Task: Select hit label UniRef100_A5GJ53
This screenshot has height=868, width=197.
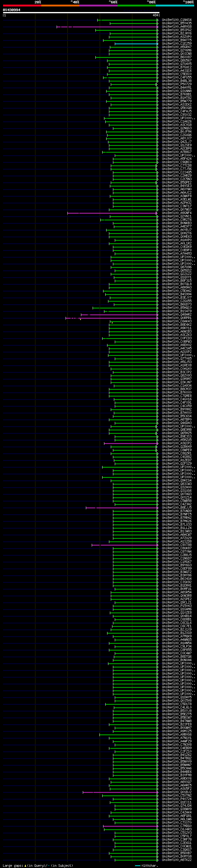Action: coord(177,362)
